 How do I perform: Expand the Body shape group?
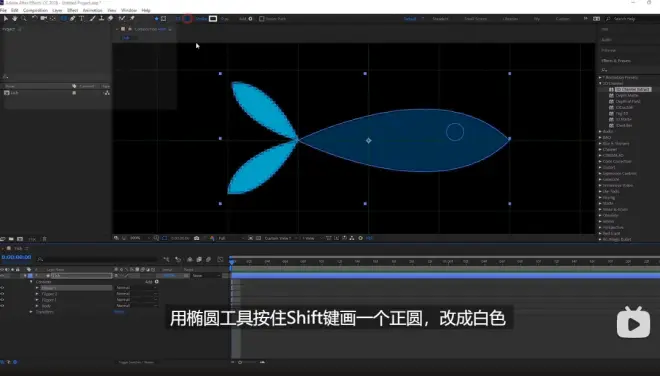click(37, 306)
